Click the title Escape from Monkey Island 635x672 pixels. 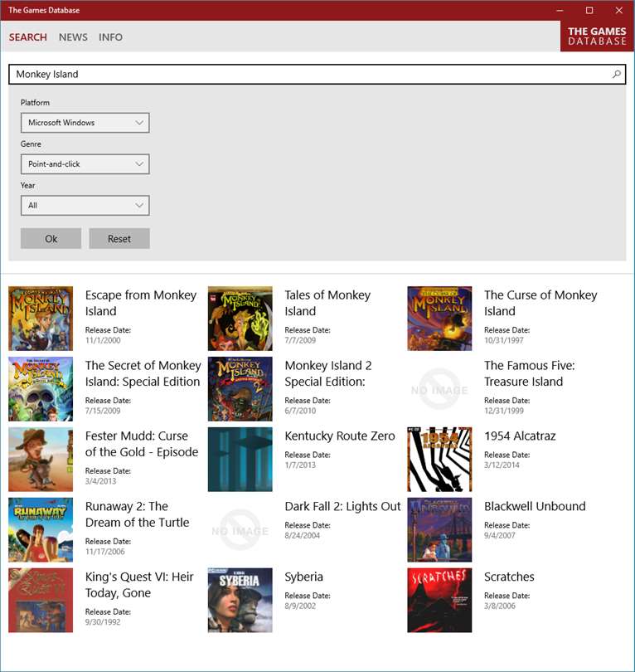[x=141, y=303]
